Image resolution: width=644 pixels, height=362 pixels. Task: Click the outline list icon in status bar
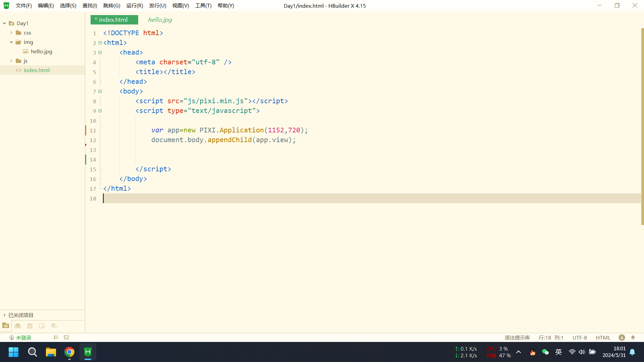click(x=56, y=338)
